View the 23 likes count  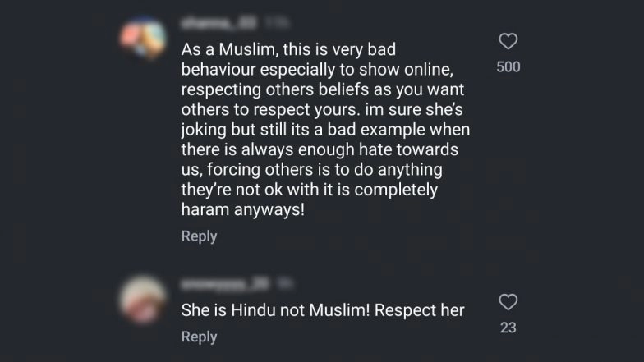(508, 328)
